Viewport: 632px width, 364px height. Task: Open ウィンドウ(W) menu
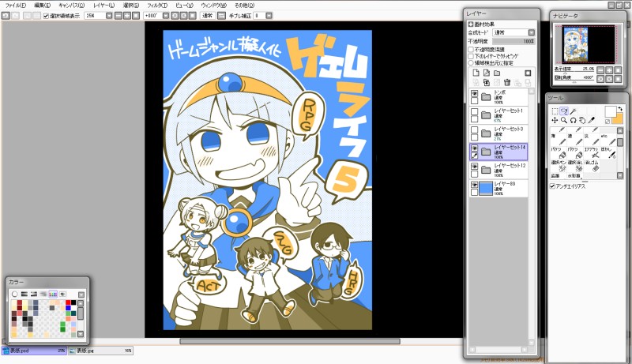coord(213,6)
